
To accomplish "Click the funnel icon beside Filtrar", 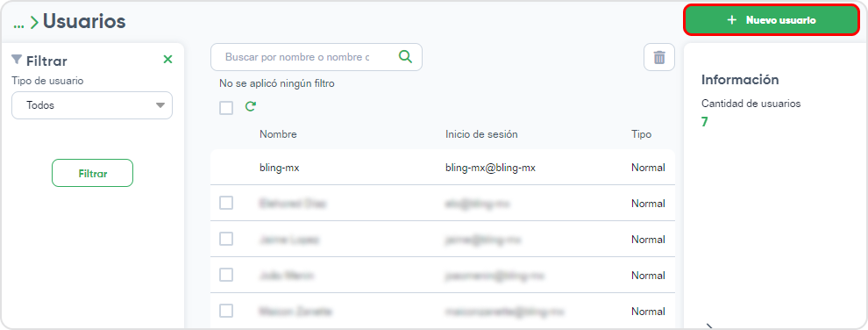I will [17, 60].
